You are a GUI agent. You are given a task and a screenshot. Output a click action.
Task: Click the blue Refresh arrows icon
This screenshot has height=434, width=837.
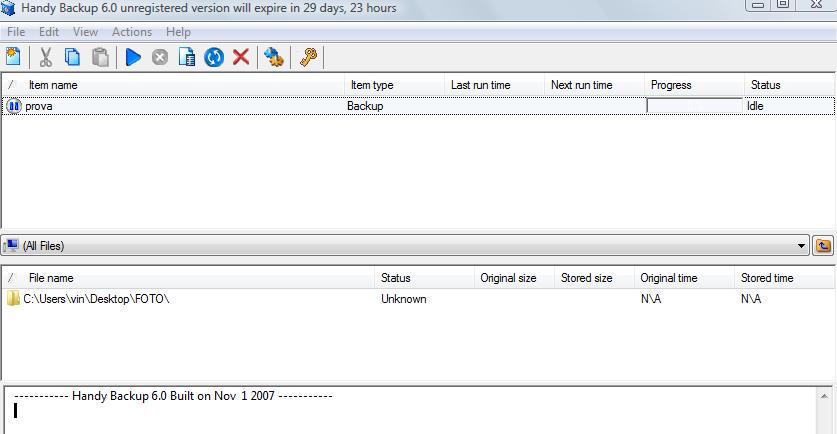(x=214, y=57)
